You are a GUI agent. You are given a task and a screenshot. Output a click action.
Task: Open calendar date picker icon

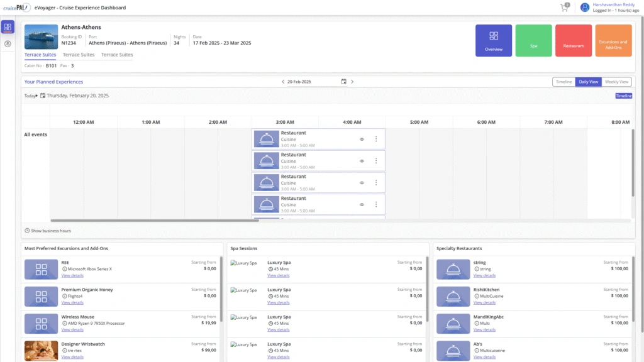tap(344, 82)
